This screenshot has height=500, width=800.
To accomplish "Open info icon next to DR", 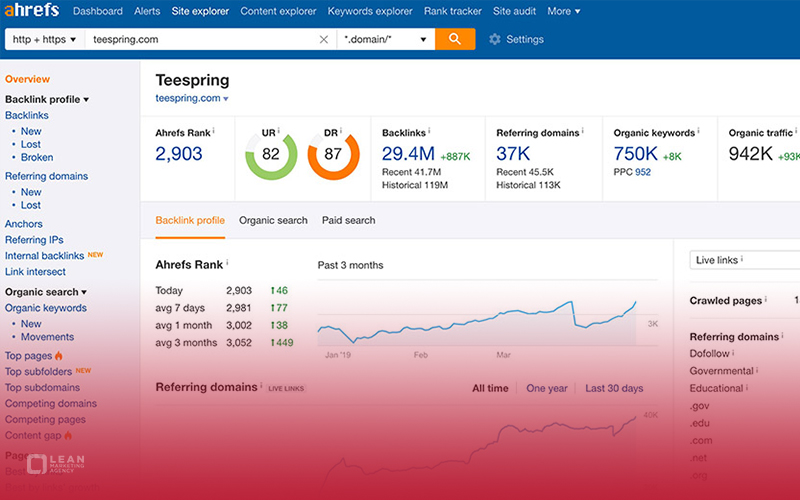I will pos(341,131).
